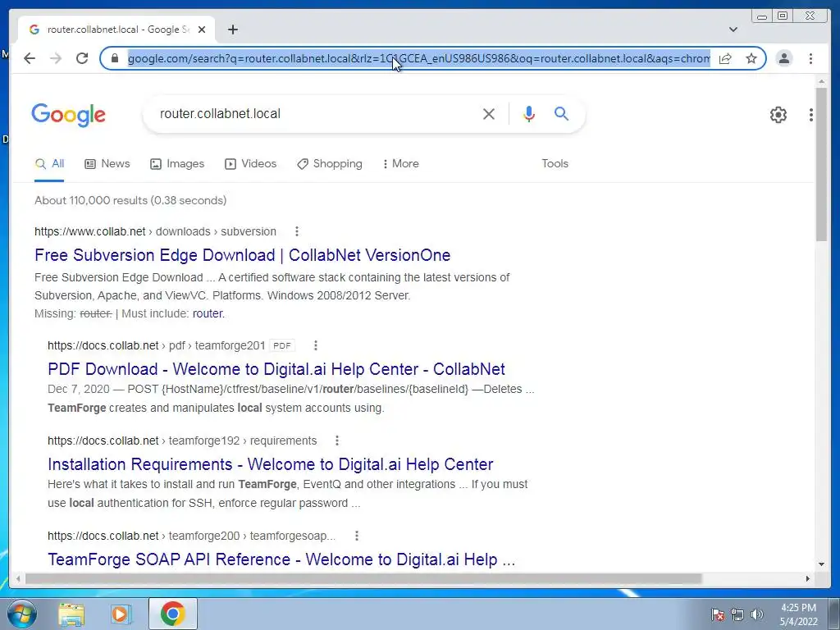Open search Tools options
The image size is (840, 630).
pos(555,164)
